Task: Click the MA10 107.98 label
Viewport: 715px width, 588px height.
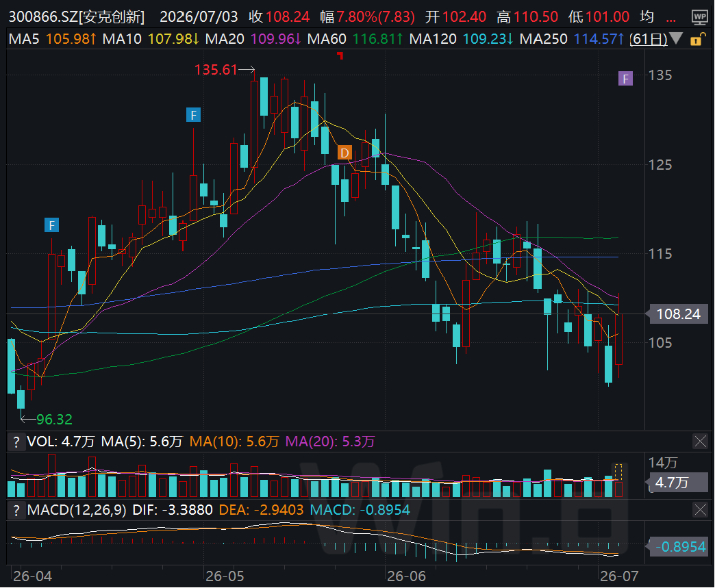Action: 151,39
